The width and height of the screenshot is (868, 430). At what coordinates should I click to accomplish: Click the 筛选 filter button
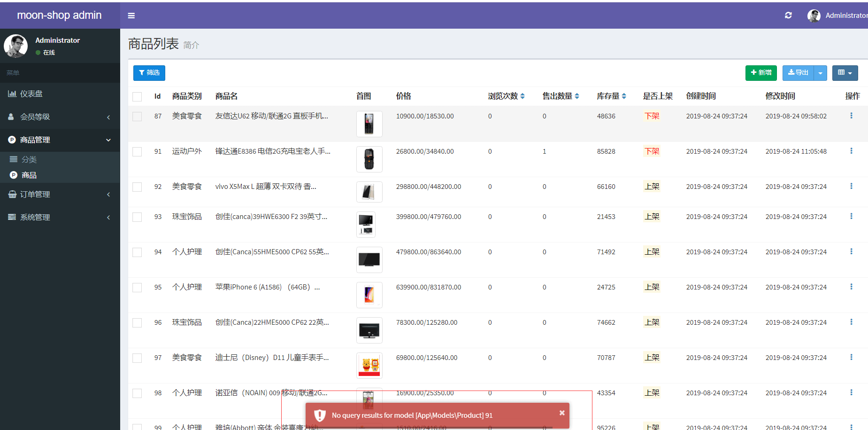149,73
